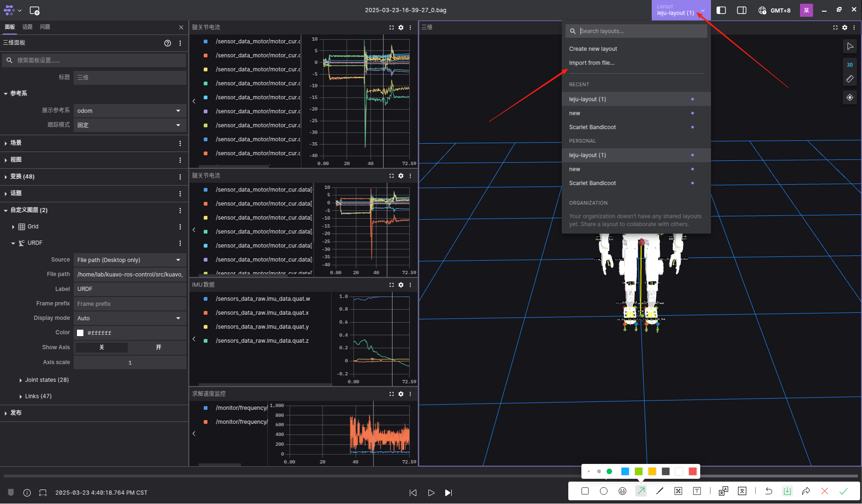The height and width of the screenshot is (504, 862).
Task: Set Show Axis to 关 option
Action: point(101,347)
